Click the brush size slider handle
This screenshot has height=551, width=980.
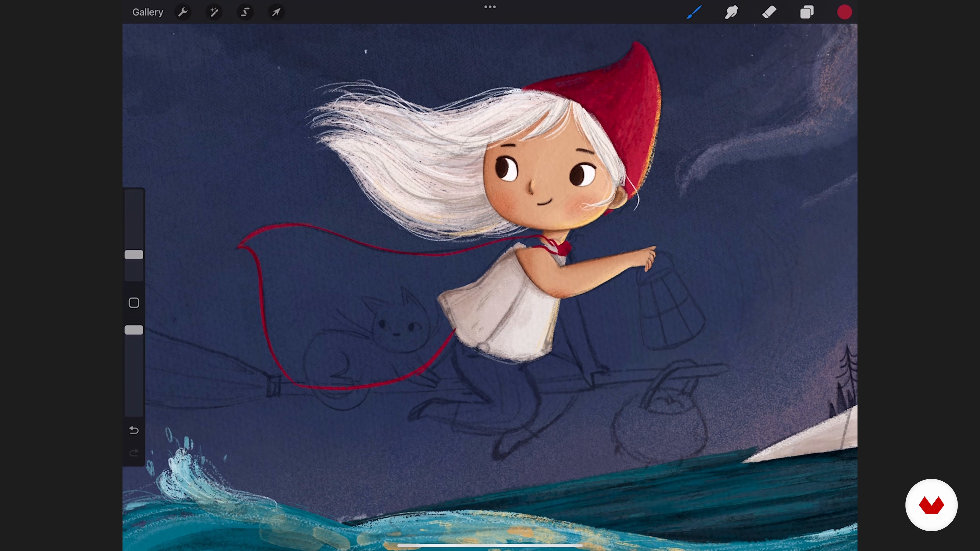[x=134, y=255]
